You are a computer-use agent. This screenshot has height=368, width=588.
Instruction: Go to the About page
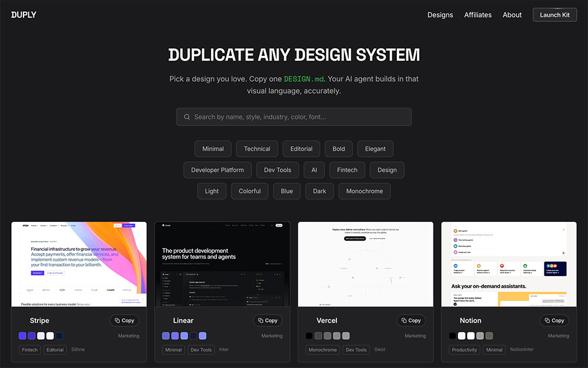click(x=512, y=15)
